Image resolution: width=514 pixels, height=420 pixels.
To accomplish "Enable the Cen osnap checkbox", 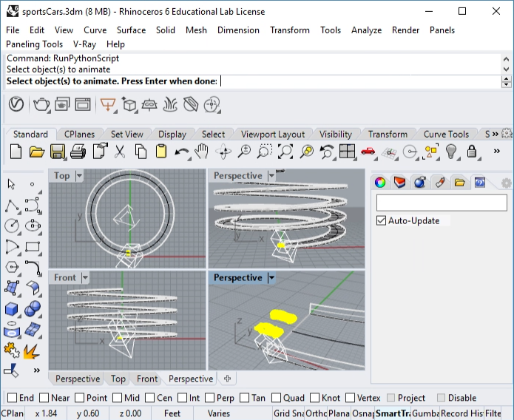I will coord(150,398).
